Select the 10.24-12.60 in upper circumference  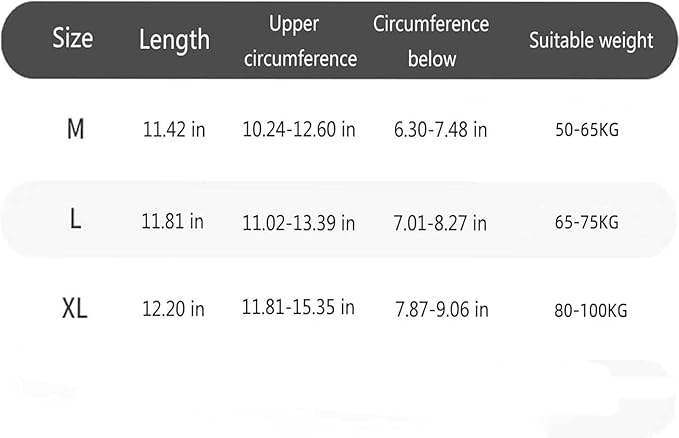pyautogui.click(x=298, y=130)
